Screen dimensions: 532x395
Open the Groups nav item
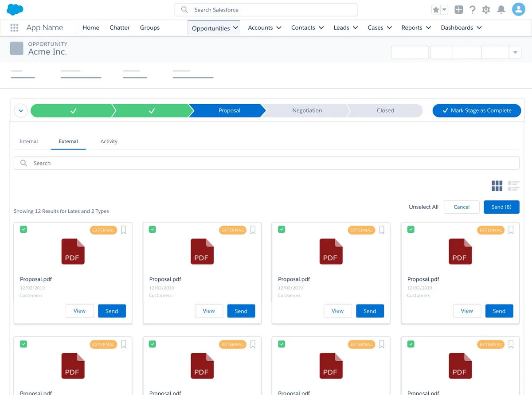tap(150, 27)
